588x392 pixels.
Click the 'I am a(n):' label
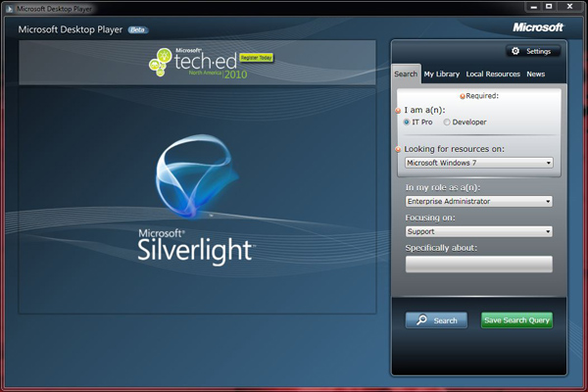point(424,110)
